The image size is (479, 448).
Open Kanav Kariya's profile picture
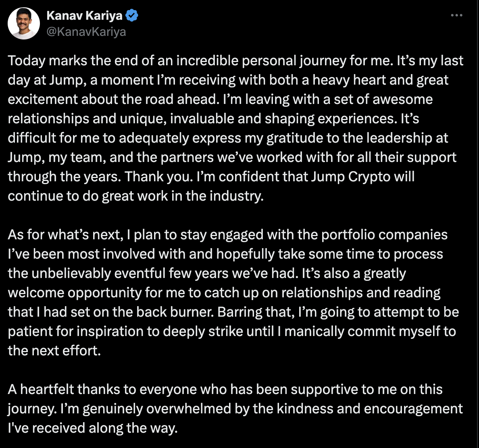pos(24,23)
